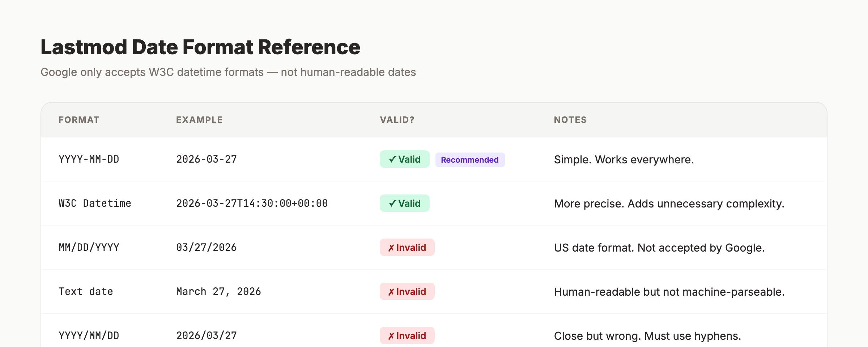Click the W3C Datetime format label

point(95,203)
